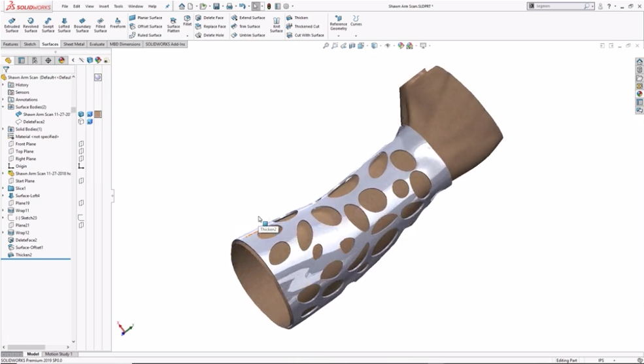Select the Surface-Offset1 feature
The width and height of the screenshot is (644, 364).
(x=29, y=247)
